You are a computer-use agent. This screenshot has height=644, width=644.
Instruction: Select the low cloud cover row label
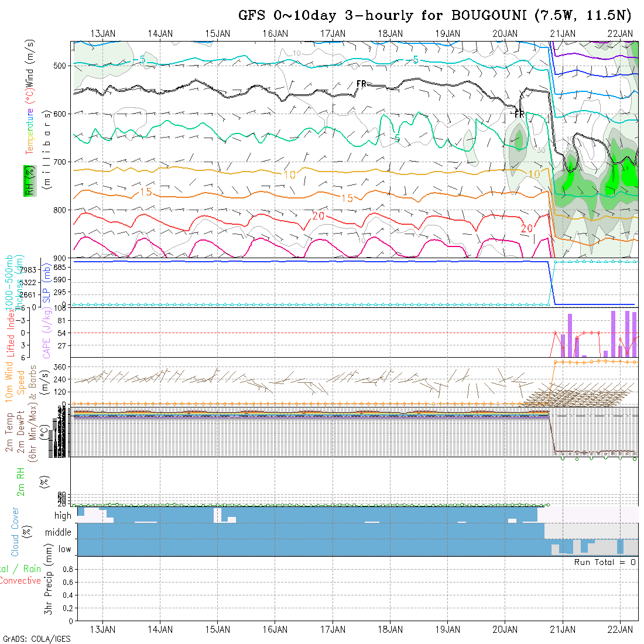(64, 549)
